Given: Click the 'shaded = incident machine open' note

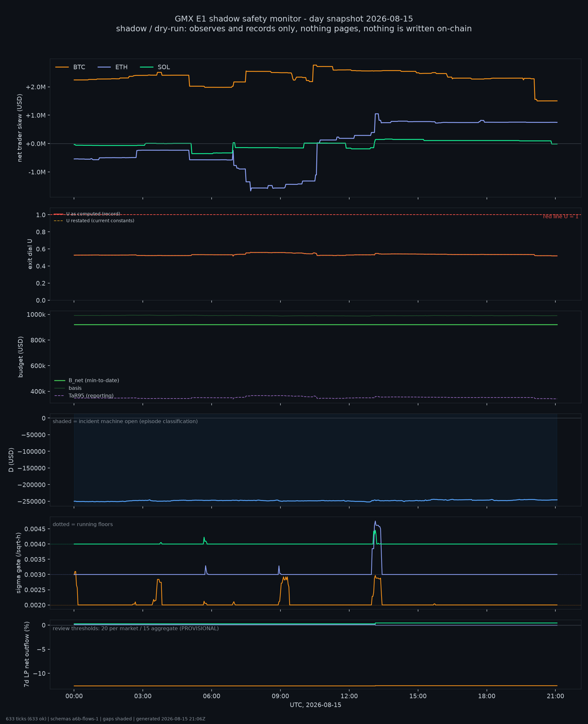Looking at the screenshot, I should pyautogui.click(x=125, y=421).
